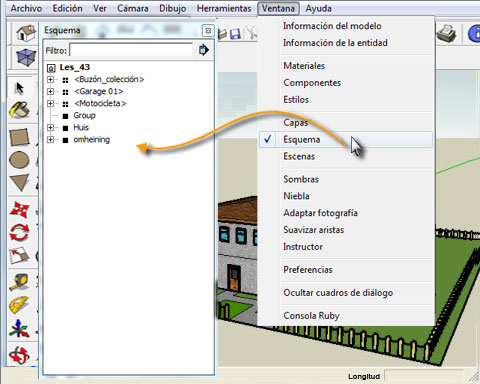Select the arrow Select tool
The width and height of the screenshot is (480, 384).
(x=20, y=88)
